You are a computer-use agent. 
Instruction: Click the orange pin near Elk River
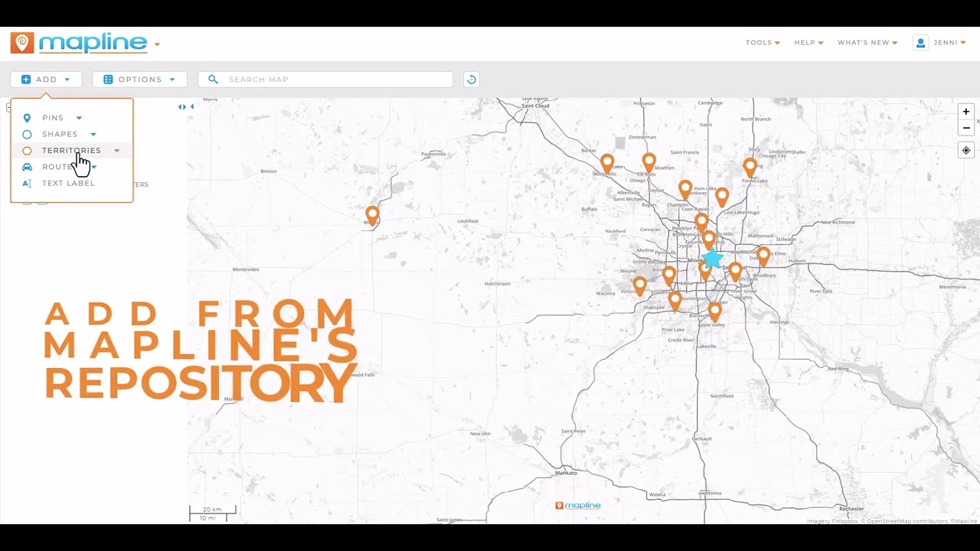pos(649,163)
